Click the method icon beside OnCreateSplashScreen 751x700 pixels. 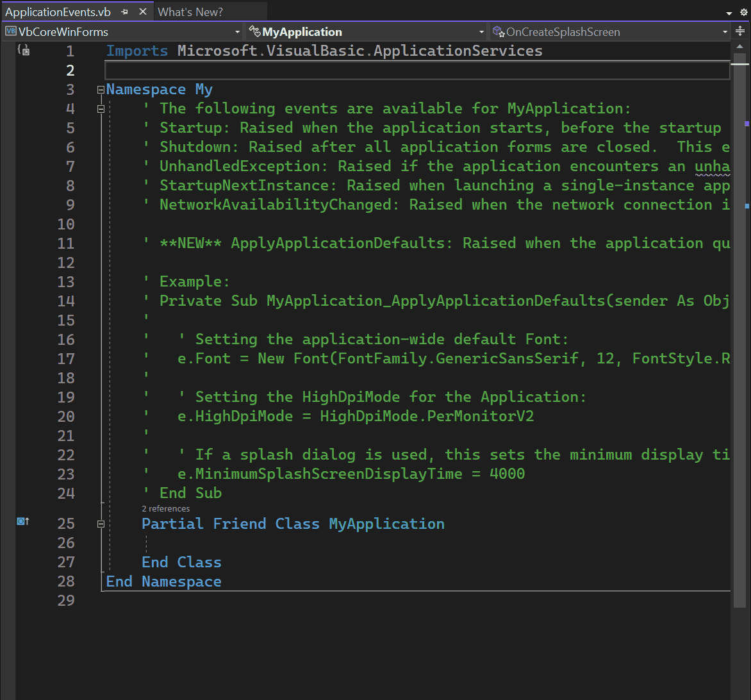[x=497, y=31]
